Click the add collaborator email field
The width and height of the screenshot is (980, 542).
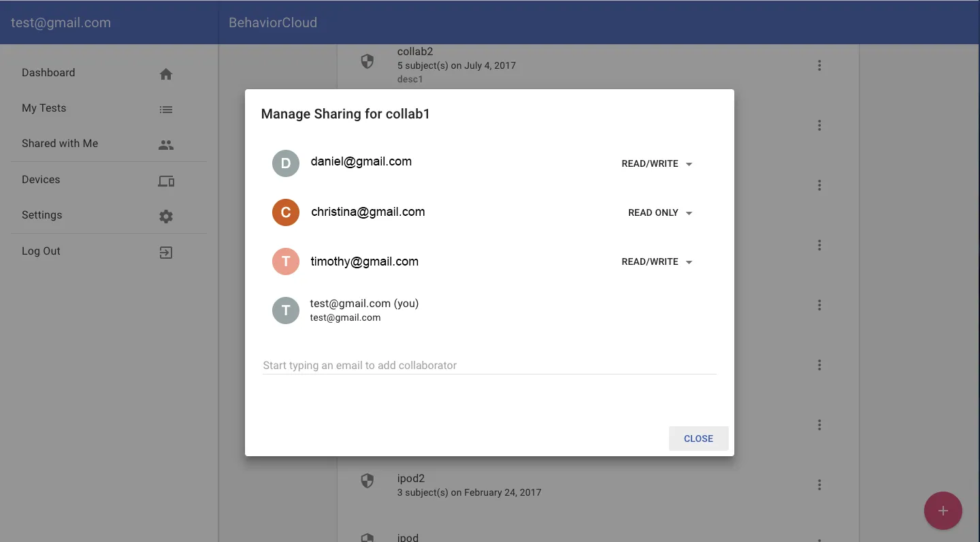489,366
